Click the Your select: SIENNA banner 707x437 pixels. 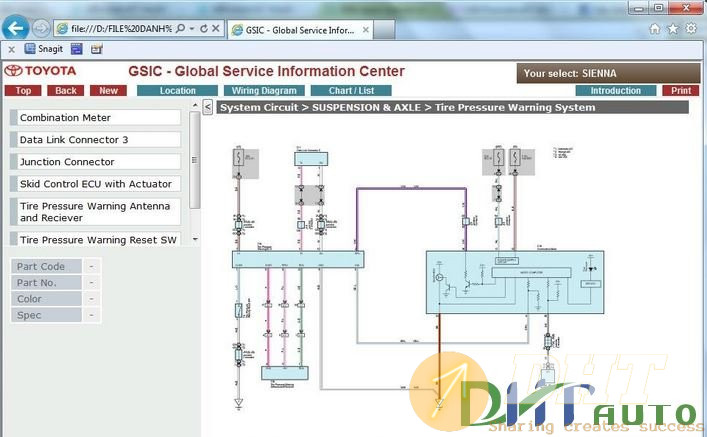[x=608, y=73]
